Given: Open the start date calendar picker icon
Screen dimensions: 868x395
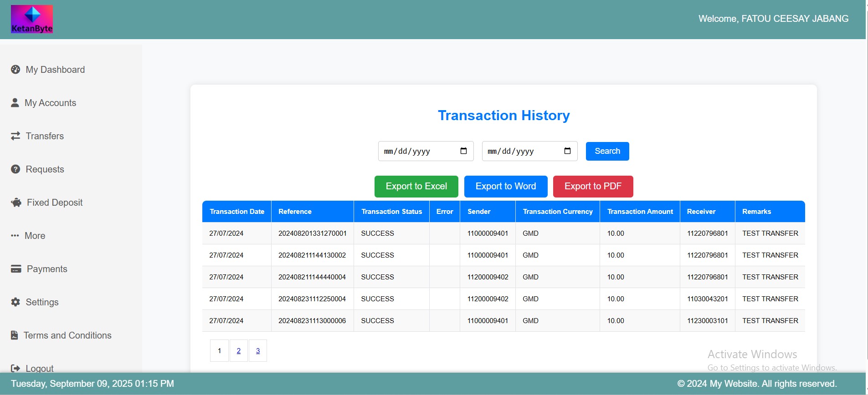Looking at the screenshot, I should [464, 151].
